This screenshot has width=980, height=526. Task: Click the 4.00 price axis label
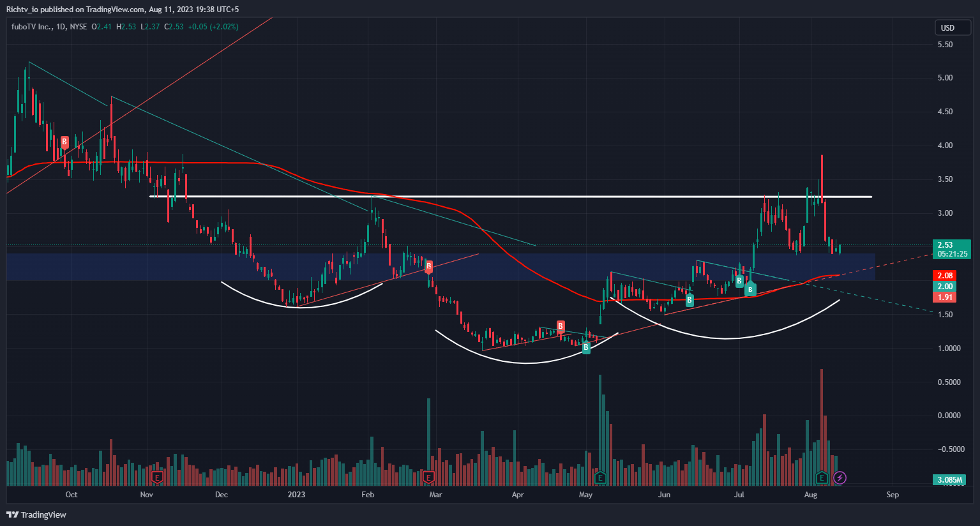(x=946, y=146)
